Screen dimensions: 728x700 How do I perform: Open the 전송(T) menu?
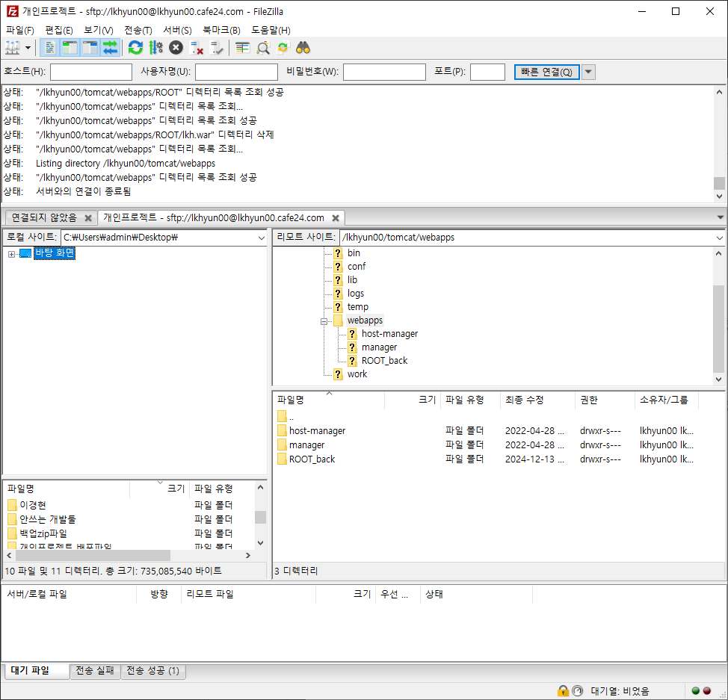(x=138, y=30)
